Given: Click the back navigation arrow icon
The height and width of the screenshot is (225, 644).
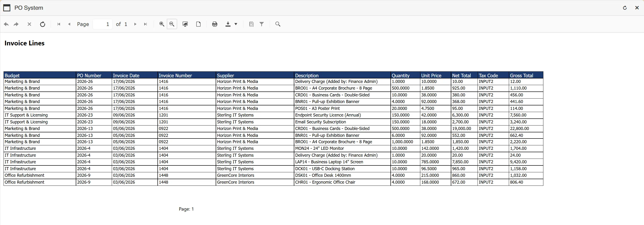Looking at the screenshot, I should tap(6, 24).
